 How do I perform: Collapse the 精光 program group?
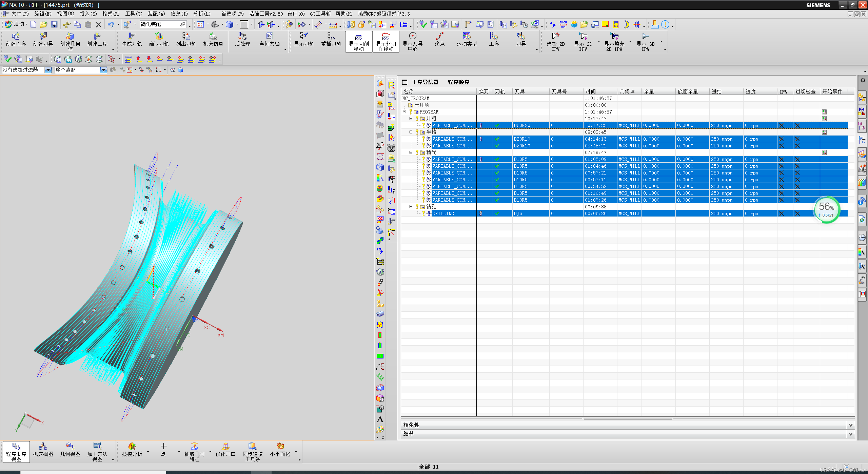point(411,152)
